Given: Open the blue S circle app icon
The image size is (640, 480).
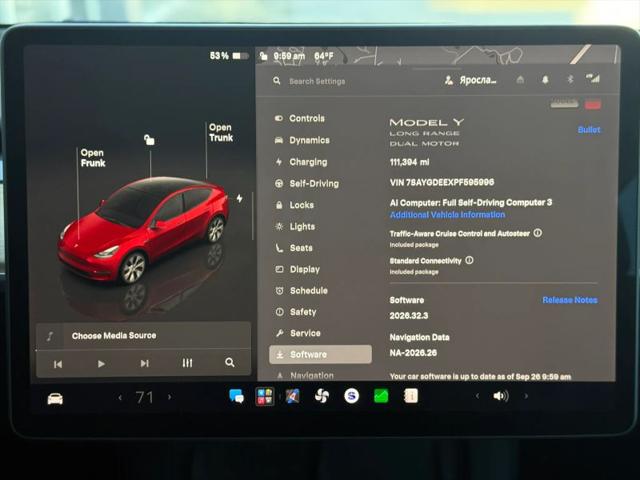Looking at the screenshot, I should [351, 396].
